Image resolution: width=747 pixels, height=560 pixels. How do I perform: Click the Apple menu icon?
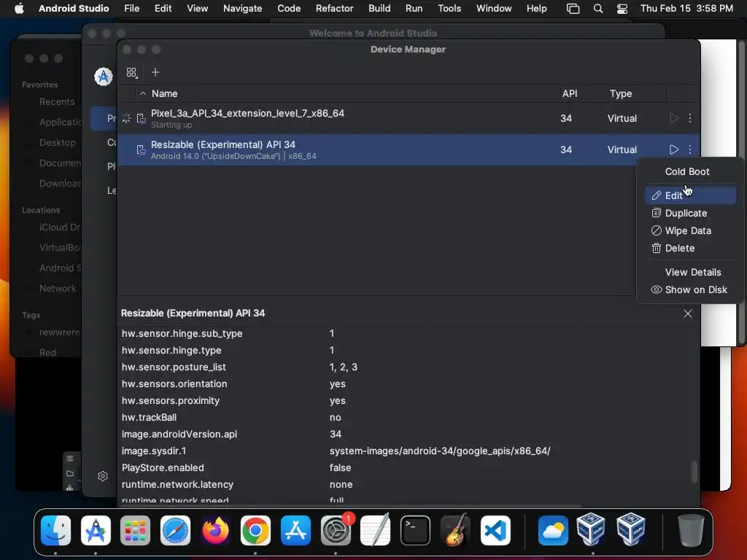[x=19, y=9]
